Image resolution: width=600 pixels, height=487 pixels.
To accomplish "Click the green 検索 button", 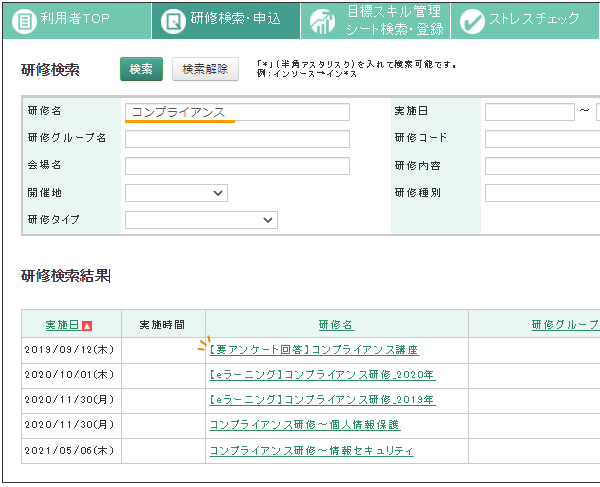I will tap(141, 69).
